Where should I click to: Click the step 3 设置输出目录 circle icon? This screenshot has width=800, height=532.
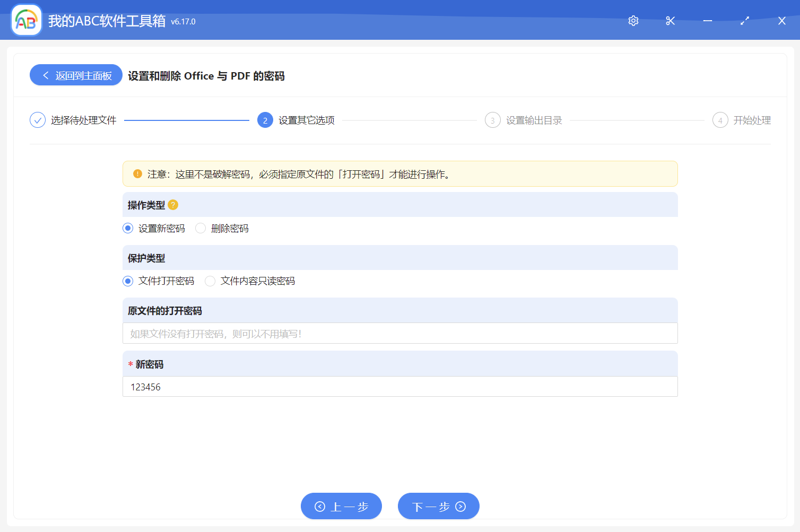coord(492,120)
